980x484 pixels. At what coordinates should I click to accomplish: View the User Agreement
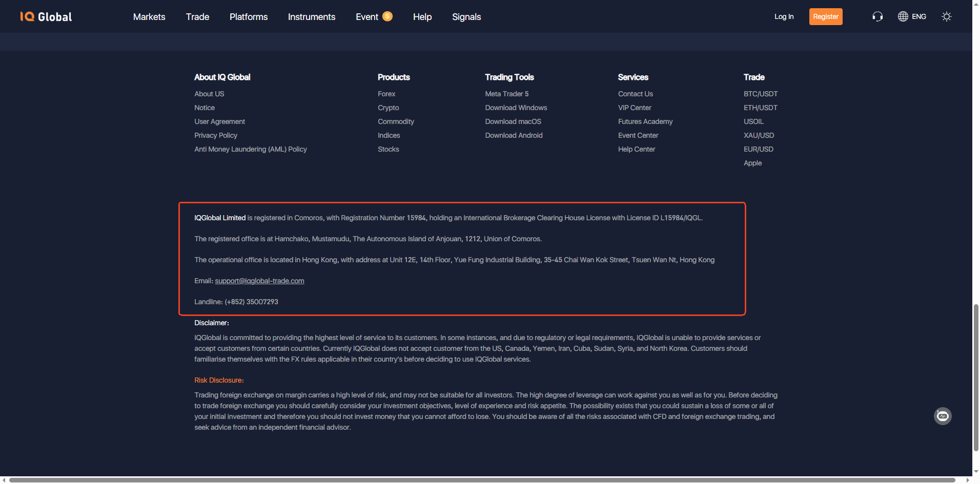pyautogui.click(x=219, y=121)
